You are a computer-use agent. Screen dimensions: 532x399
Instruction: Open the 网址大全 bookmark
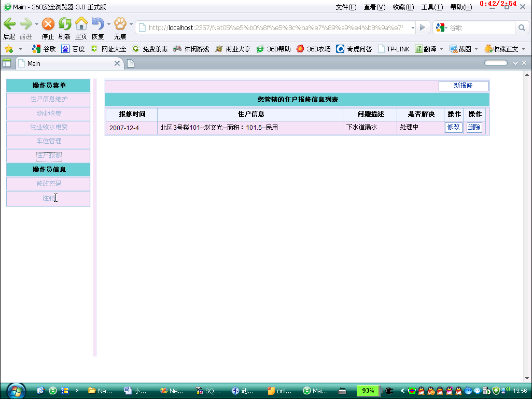coord(108,49)
